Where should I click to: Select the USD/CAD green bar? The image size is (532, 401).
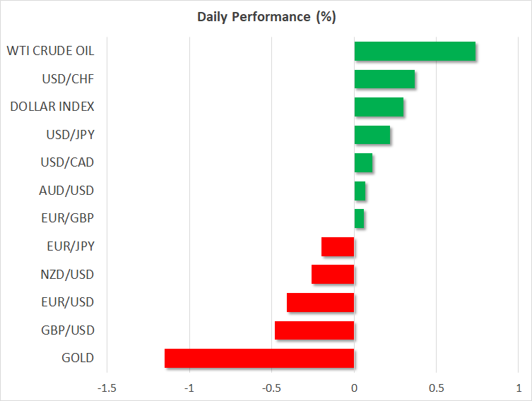click(x=363, y=163)
